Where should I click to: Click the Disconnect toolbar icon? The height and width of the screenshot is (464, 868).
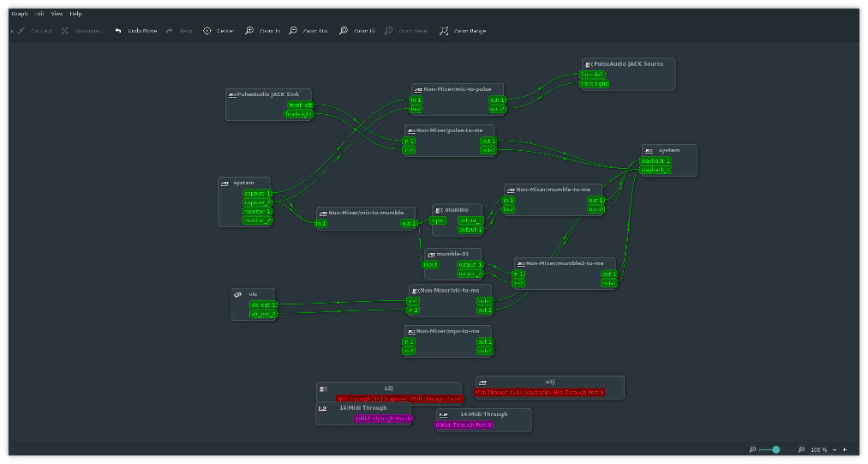pyautogui.click(x=65, y=31)
